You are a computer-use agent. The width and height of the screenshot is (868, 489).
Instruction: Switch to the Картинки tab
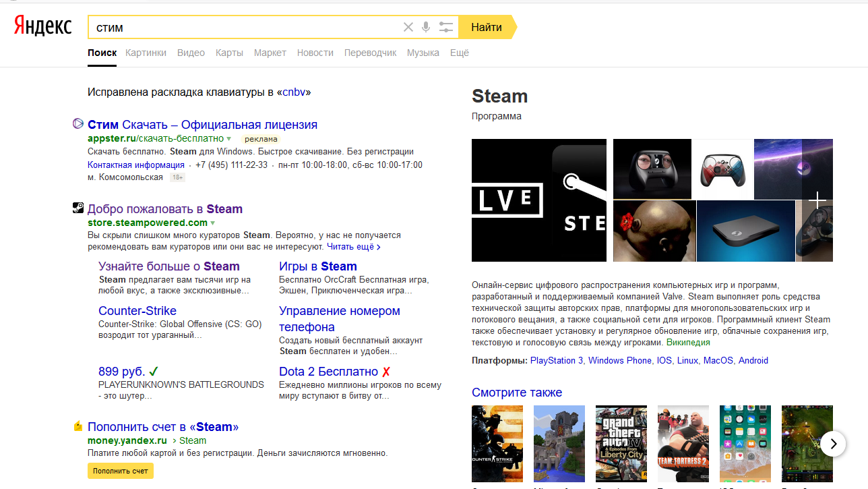coord(146,53)
